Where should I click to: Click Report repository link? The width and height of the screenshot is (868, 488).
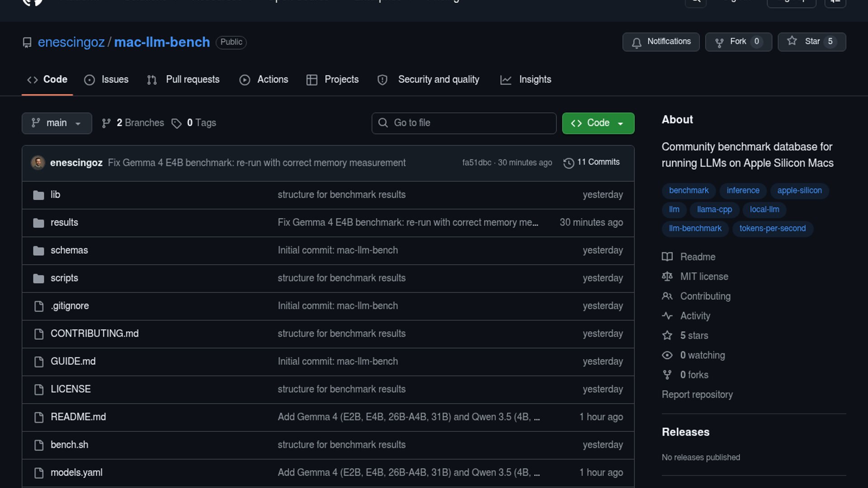(x=697, y=394)
